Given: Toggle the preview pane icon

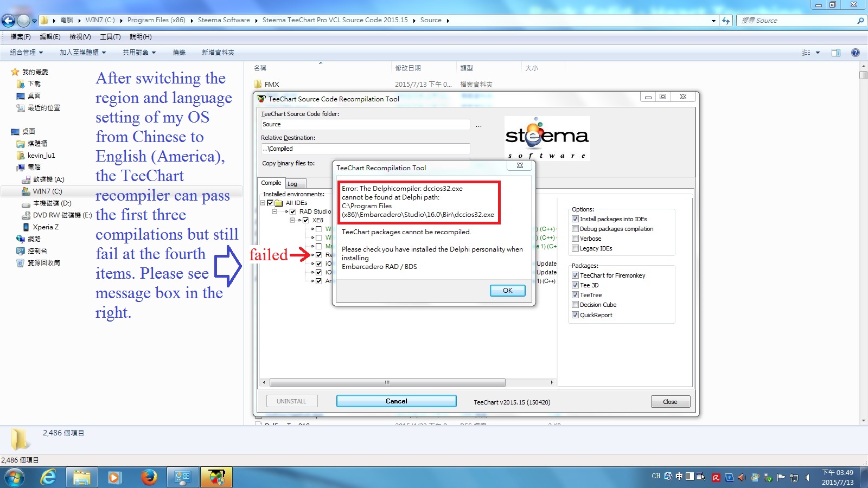Looking at the screenshot, I should pyautogui.click(x=836, y=53).
